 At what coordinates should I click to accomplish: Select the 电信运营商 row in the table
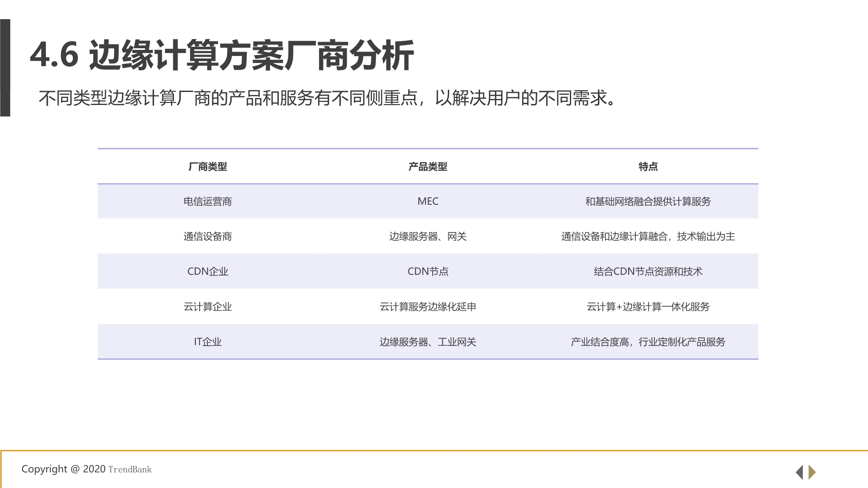(208, 201)
